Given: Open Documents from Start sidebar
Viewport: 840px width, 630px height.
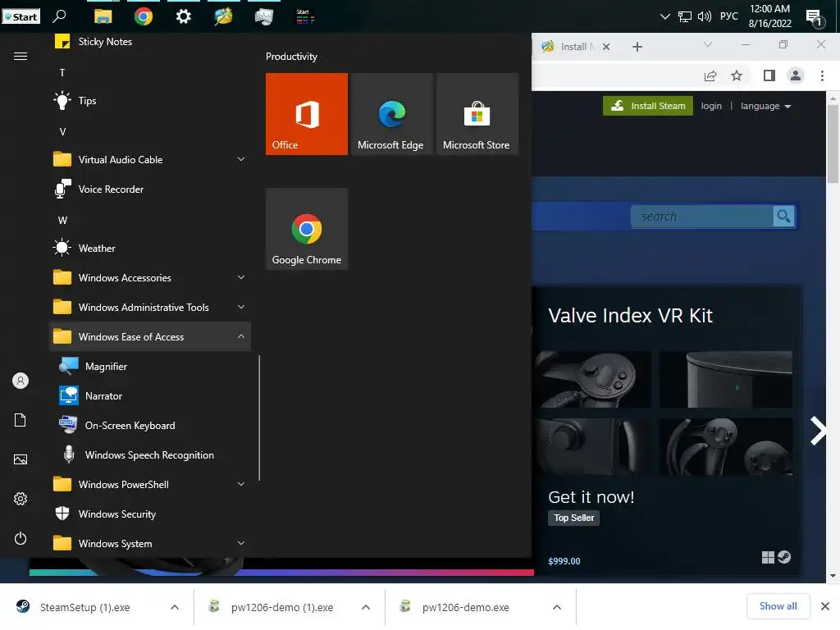Looking at the screenshot, I should 21,420.
